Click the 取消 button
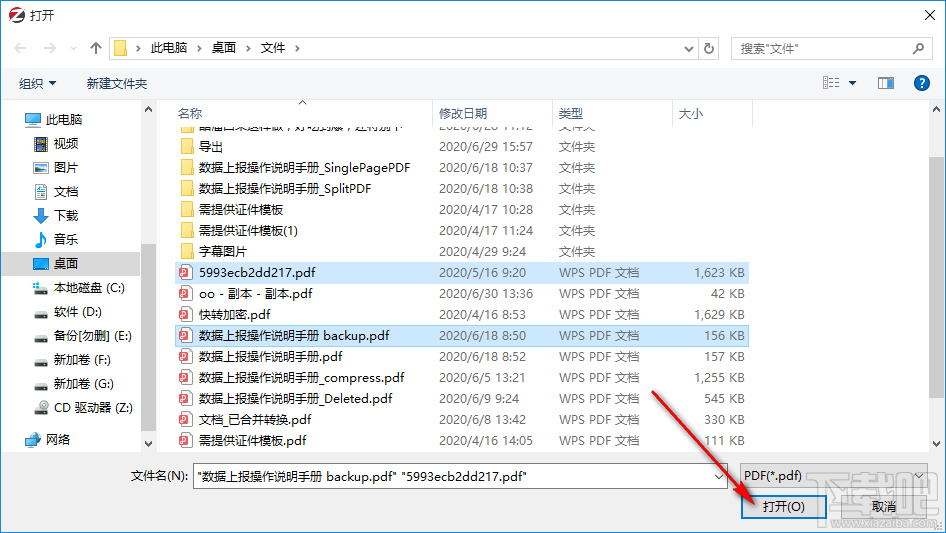The image size is (946, 533). coord(883,506)
